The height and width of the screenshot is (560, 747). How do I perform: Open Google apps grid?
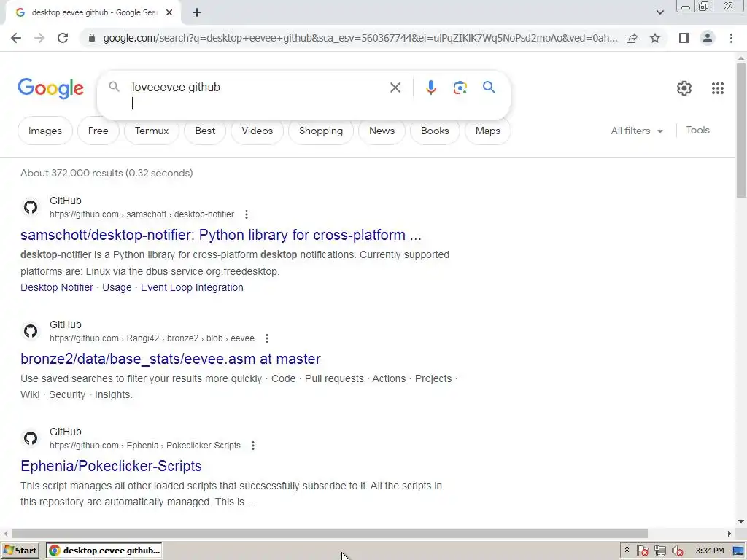pyautogui.click(x=718, y=88)
